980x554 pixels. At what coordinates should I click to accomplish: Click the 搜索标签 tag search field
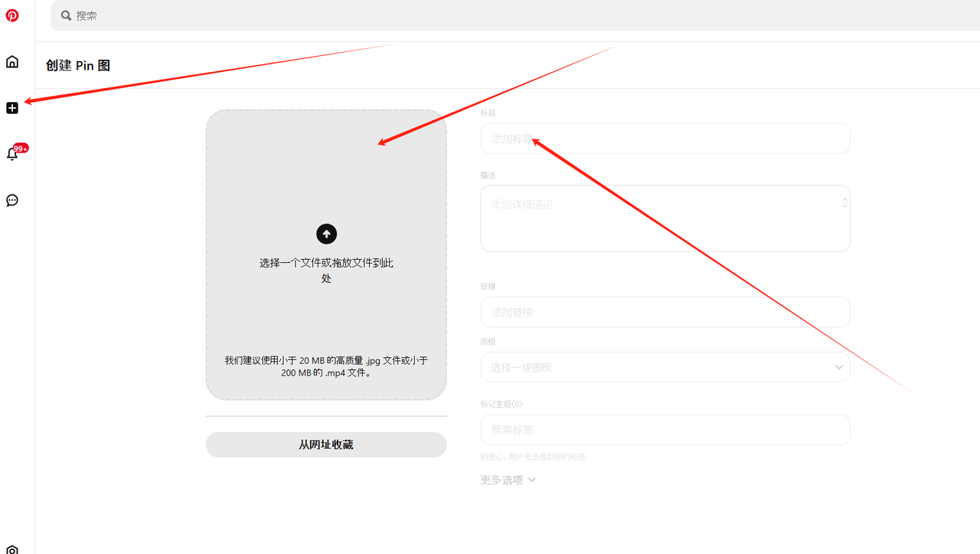665,430
